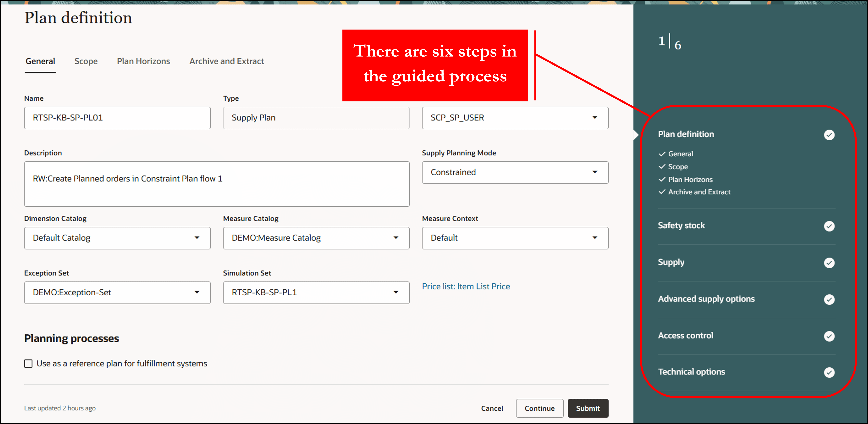Image resolution: width=868 pixels, height=424 pixels.
Task: Open the Exception Set dropdown
Action: [x=197, y=293]
